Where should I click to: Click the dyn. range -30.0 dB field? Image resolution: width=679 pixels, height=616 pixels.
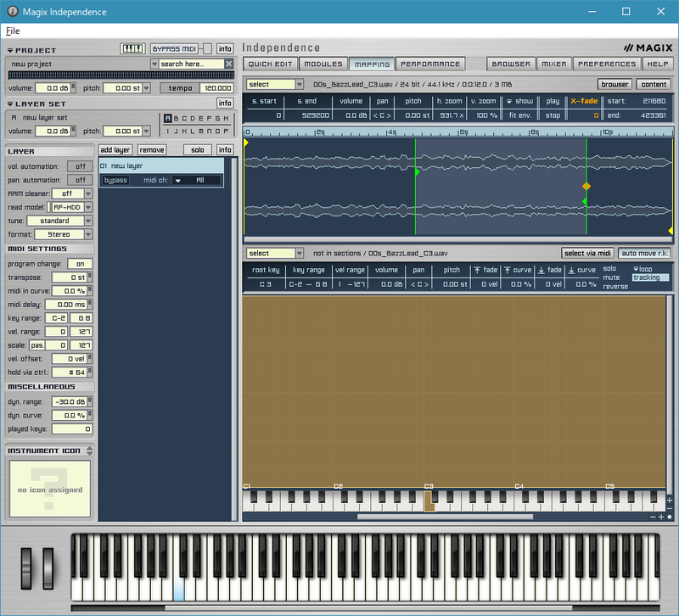70,401
